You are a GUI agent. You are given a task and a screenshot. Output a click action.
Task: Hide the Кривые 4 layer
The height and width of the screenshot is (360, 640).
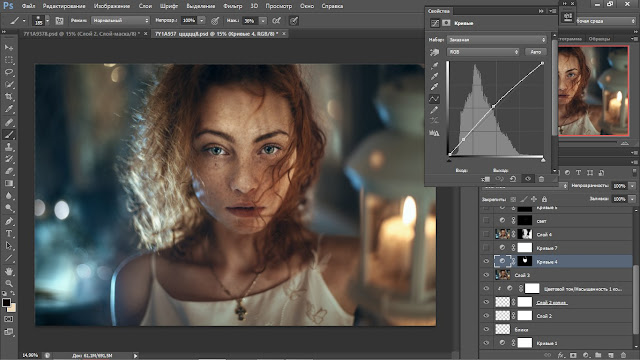486,261
